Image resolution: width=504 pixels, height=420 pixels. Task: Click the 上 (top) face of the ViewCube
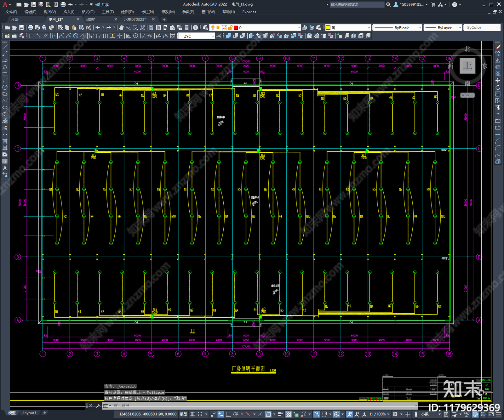coord(467,66)
